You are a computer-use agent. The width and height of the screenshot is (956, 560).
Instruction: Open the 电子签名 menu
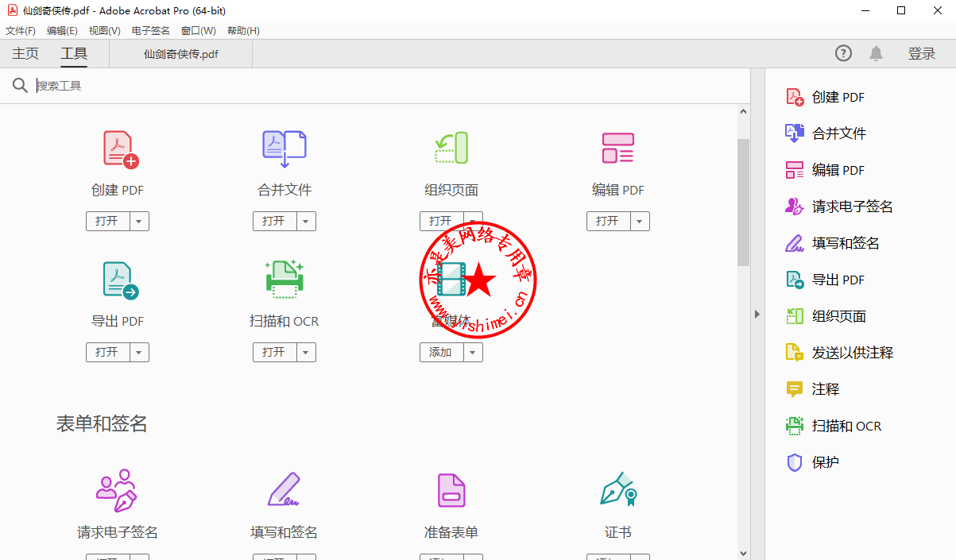150,30
